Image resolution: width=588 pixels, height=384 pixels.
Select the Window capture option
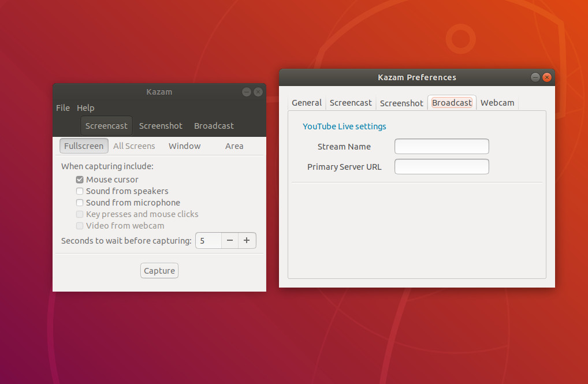(184, 146)
